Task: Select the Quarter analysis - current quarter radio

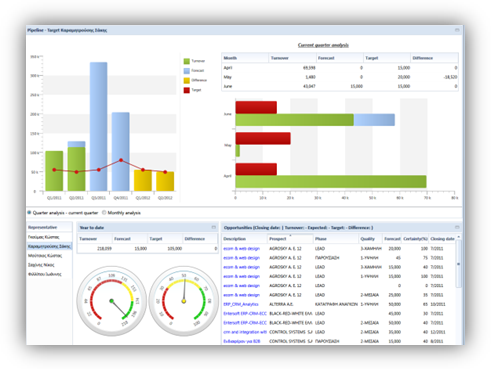Action: click(29, 213)
